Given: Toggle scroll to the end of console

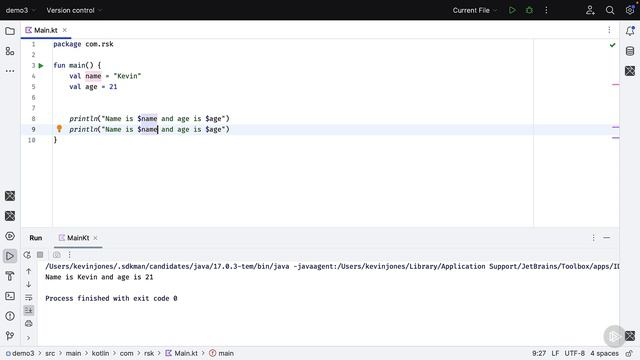Looking at the screenshot, I should click(29, 311).
